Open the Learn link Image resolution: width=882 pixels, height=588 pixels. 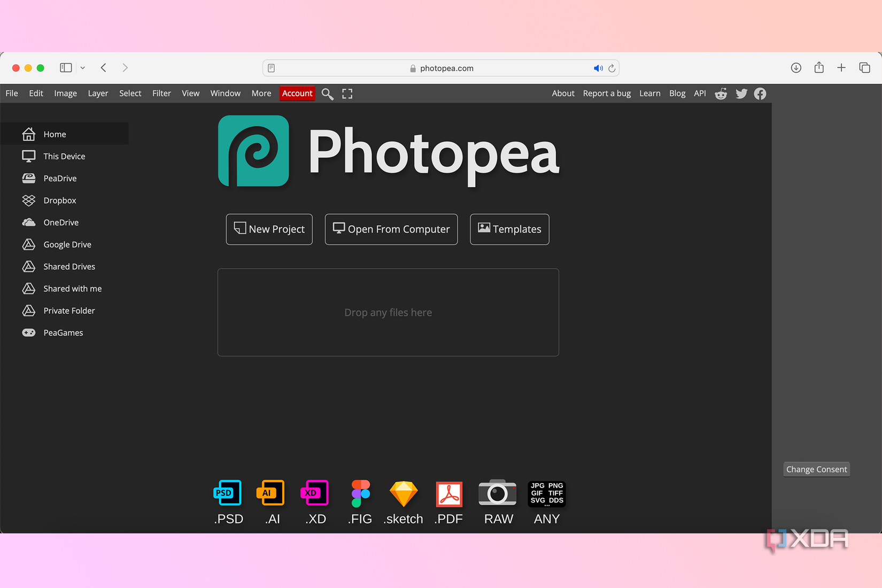[x=649, y=93]
